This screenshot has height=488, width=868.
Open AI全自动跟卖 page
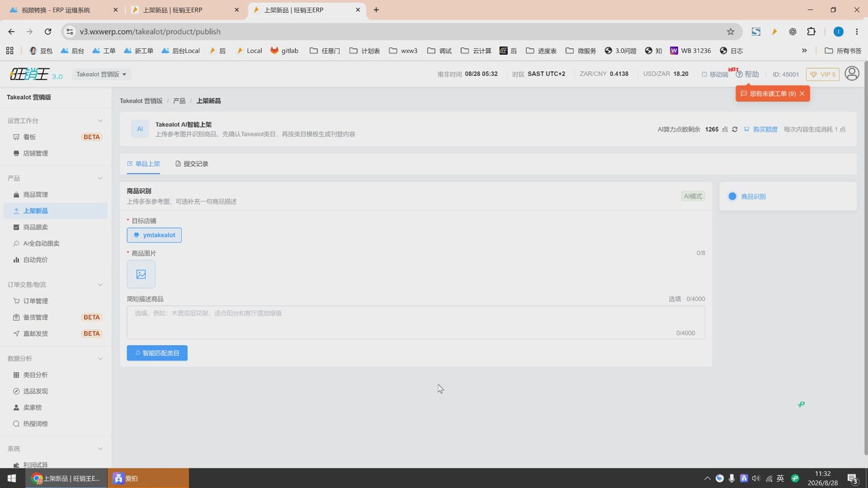point(56,243)
